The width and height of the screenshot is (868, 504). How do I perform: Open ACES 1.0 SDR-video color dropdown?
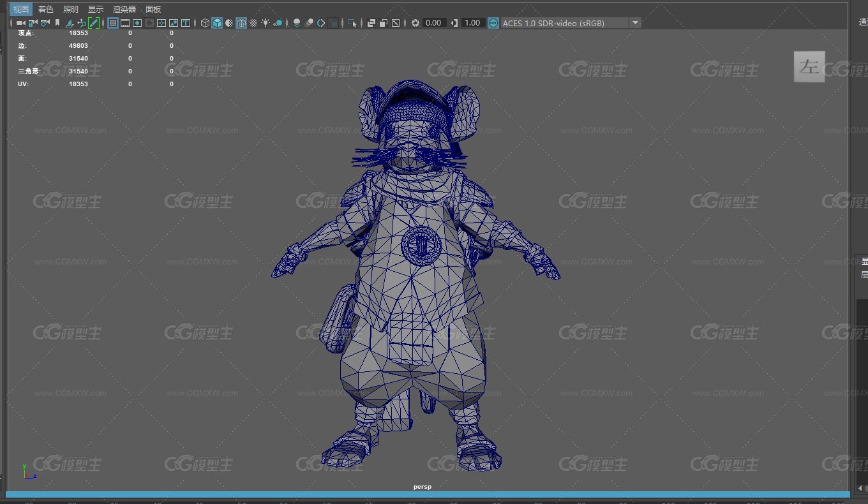pos(571,23)
